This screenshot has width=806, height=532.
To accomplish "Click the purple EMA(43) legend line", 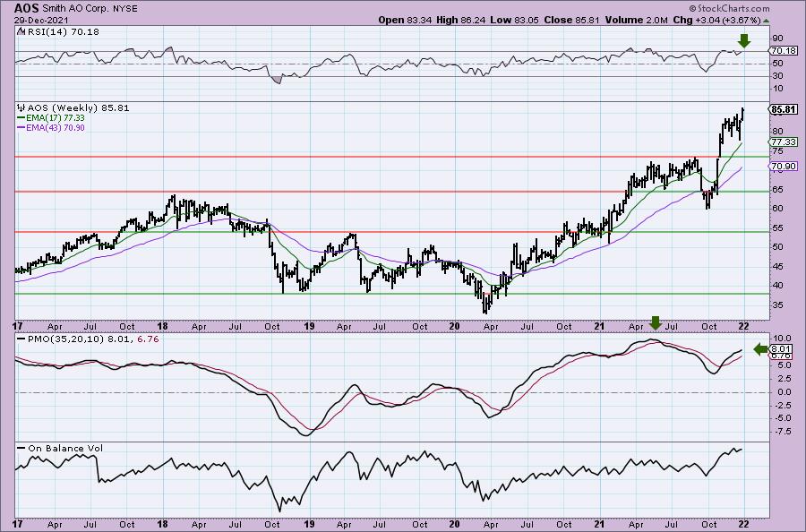I will click(x=21, y=127).
